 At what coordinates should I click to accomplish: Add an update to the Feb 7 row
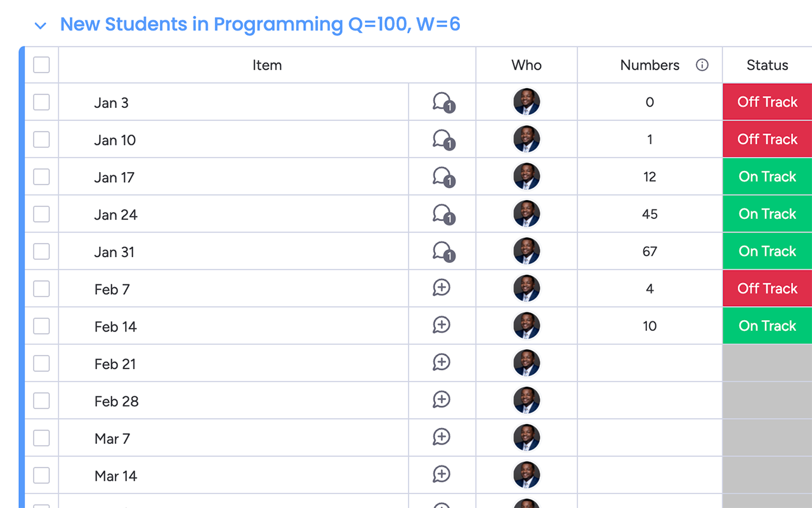(442, 288)
